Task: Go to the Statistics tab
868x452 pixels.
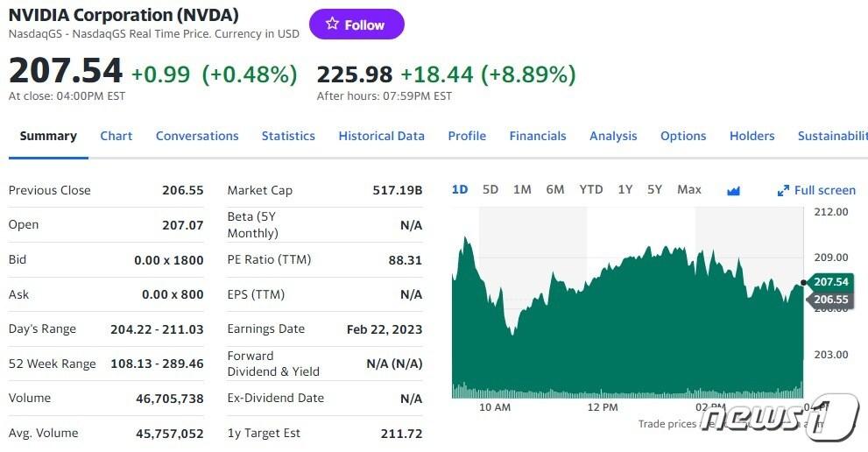Action: [288, 136]
